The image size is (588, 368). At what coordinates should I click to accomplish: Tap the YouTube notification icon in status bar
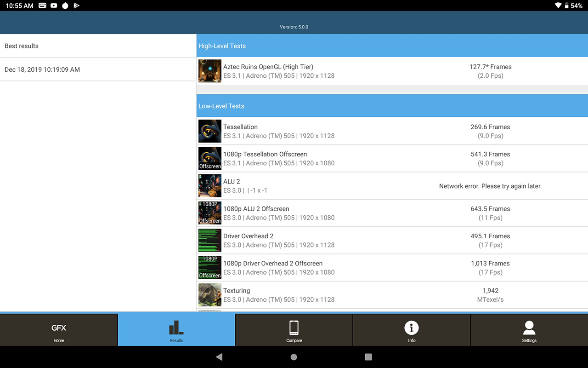[x=54, y=6]
